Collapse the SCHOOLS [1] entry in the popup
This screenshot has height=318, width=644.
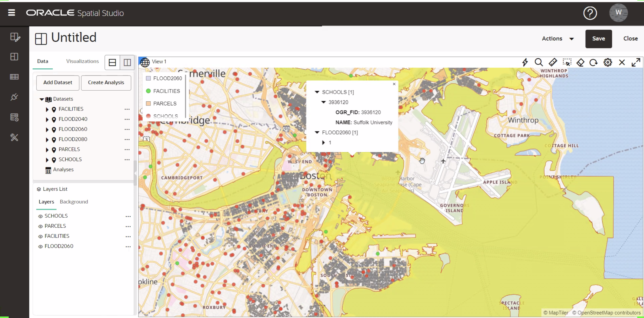(317, 92)
